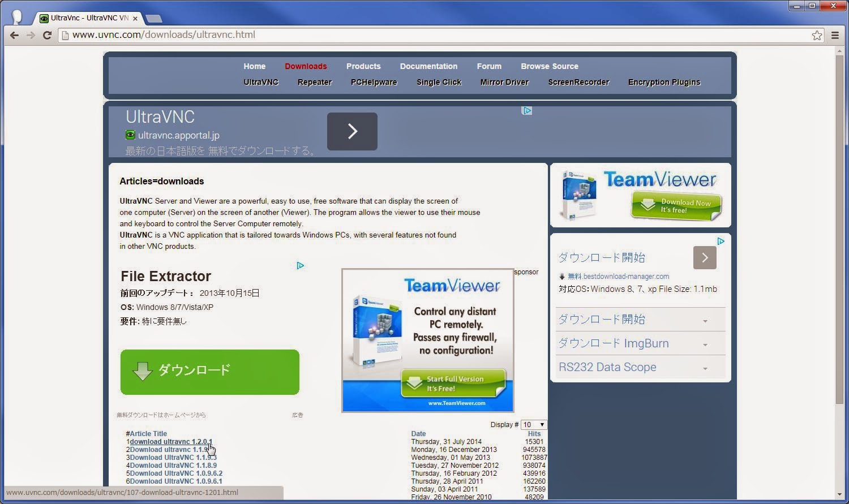Select the UltraVNC submenu item
This screenshot has height=504, width=849.
261,82
